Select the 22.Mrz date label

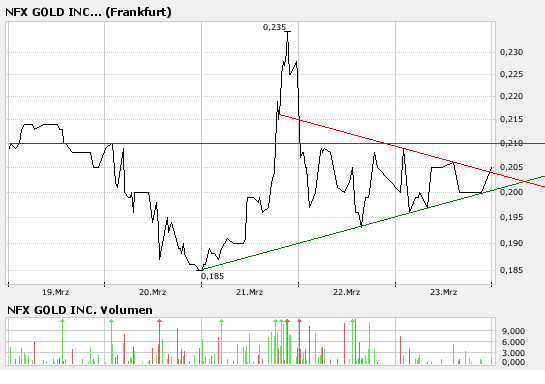347,292
